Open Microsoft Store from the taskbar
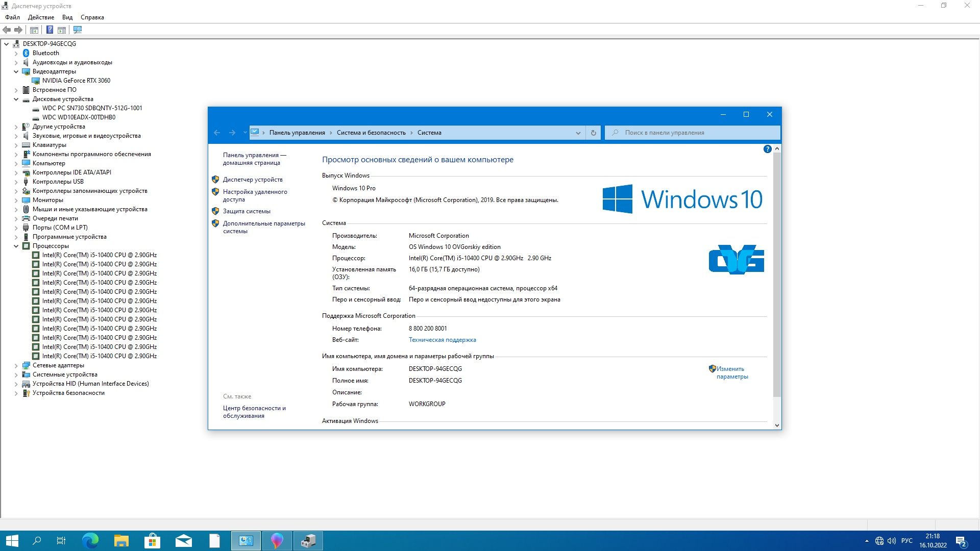 coord(152,541)
